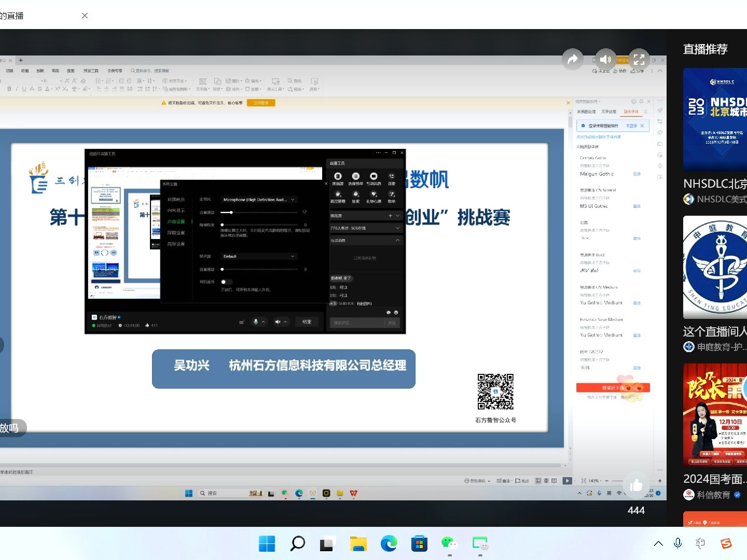The height and width of the screenshot is (560, 747).
Task: Share this live stream via arrow icon
Action: pyautogui.click(x=572, y=60)
